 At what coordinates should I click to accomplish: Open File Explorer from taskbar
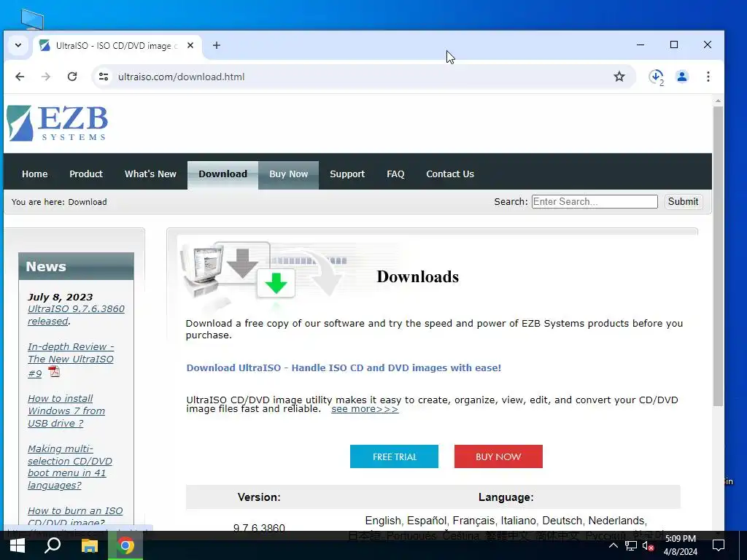[x=89, y=545]
